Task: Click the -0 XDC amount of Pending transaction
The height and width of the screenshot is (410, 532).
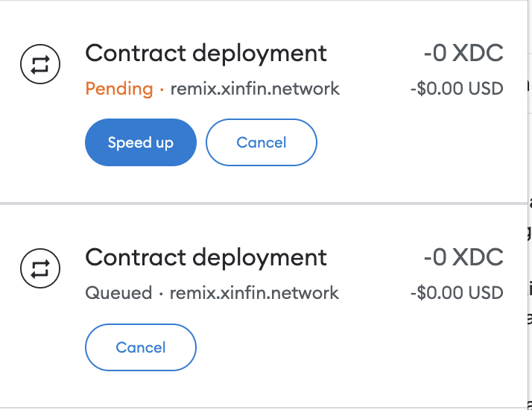Action: click(x=463, y=53)
